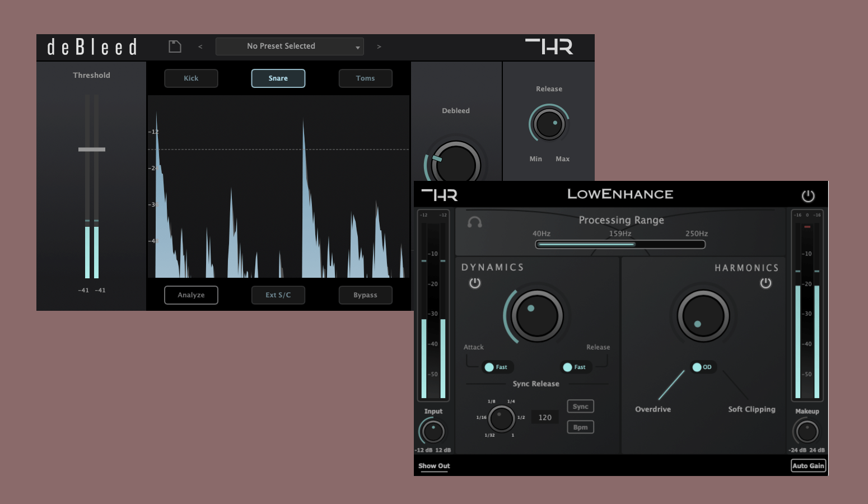Click the Input gain knob
This screenshot has height=504, width=868.
pos(432,431)
